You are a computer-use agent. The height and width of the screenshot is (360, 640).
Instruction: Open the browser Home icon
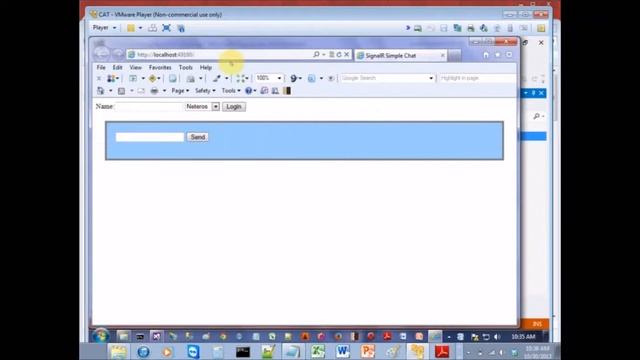coord(486,55)
